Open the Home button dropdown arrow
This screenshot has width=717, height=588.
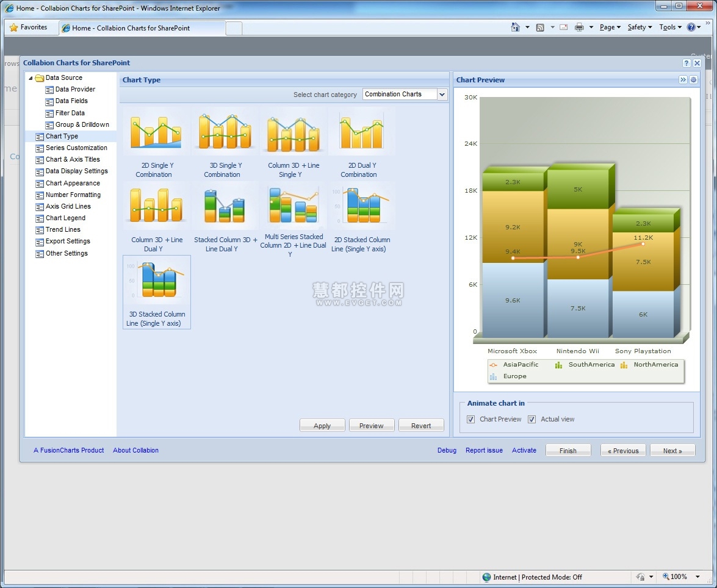tap(527, 27)
